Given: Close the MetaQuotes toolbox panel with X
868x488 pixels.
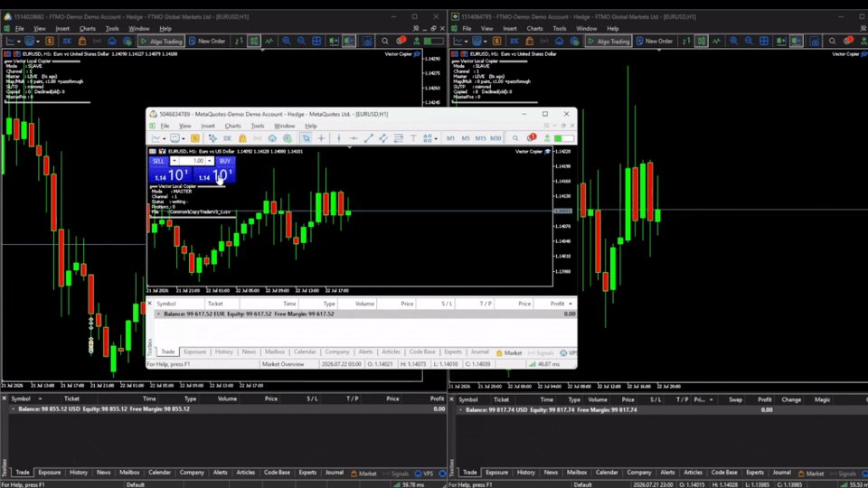Looking at the screenshot, I should 149,304.
